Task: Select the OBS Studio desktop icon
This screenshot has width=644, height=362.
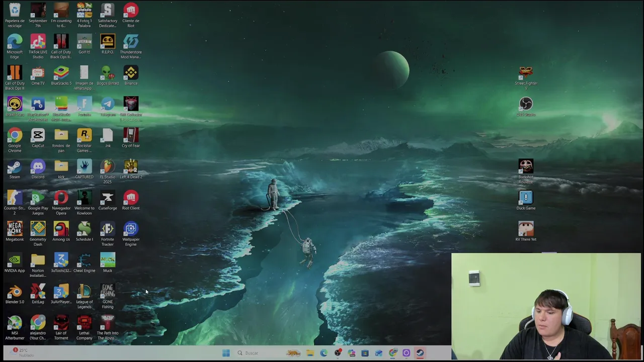Action: (526, 107)
